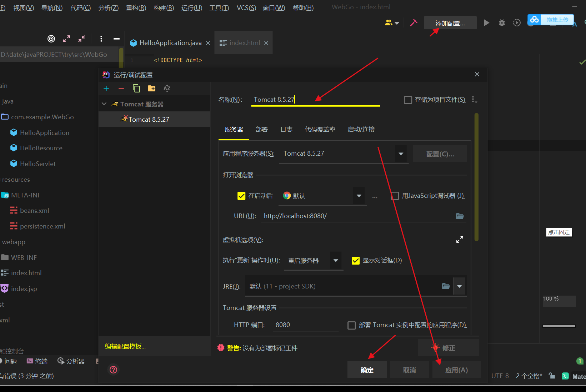Click the HTTP port field 8080
586x392 pixels.
pyautogui.click(x=306, y=325)
